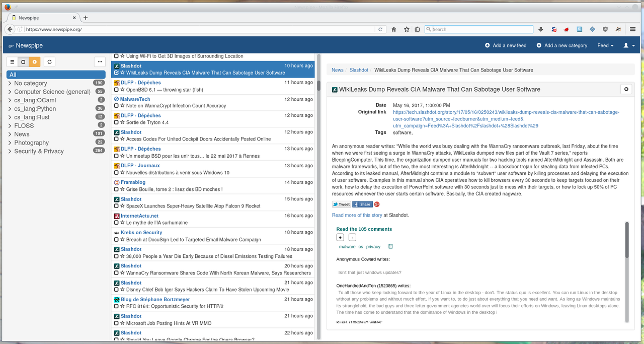This screenshot has height=344, width=644.
Task: Star the OpenBSD 6.1 throwing star article
Action: click(x=122, y=90)
